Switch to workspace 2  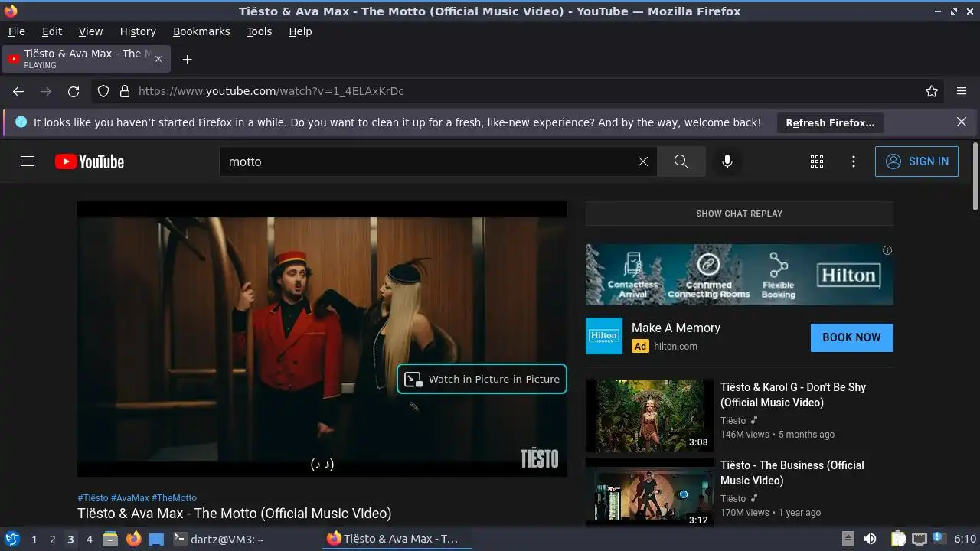click(52, 539)
